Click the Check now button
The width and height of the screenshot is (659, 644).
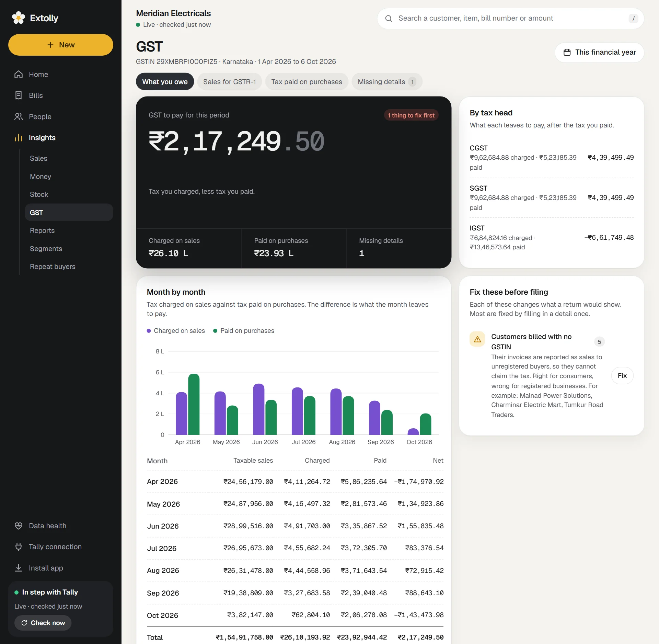(43, 623)
